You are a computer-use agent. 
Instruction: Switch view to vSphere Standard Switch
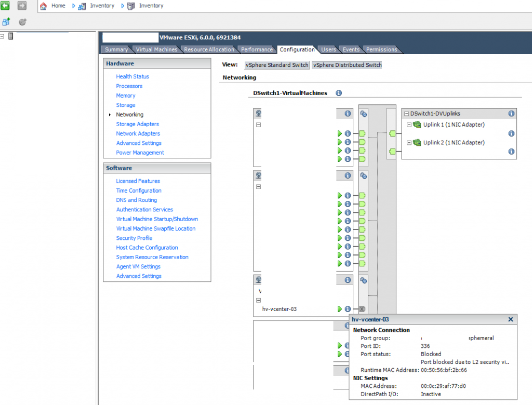pos(277,65)
